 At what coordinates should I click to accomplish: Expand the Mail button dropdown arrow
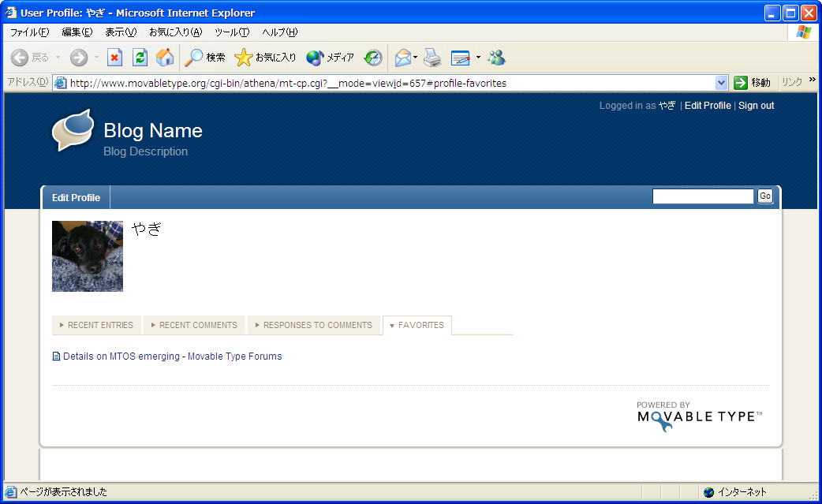click(416, 58)
